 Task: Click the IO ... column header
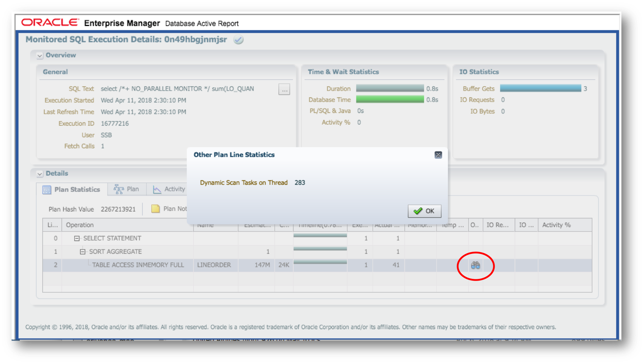click(x=526, y=225)
